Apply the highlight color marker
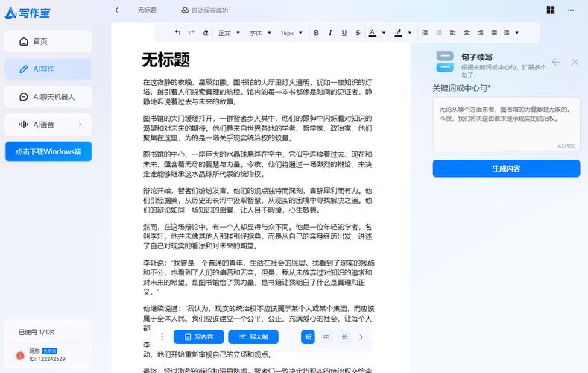The height and width of the screenshot is (373, 588). (398, 33)
